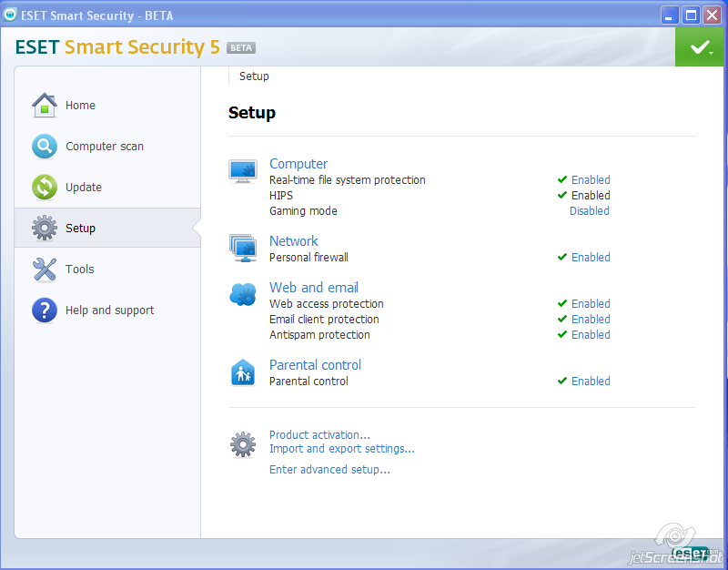
Task: Open the Computer settings heading link
Action: click(x=298, y=164)
